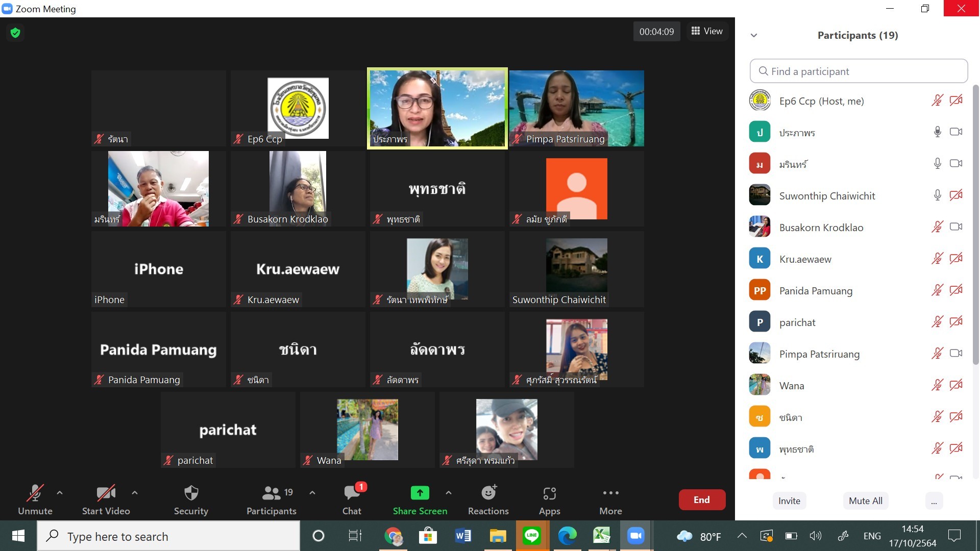Expand audio options arrow beside Unmute
The width and height of the screenshot is (980, 551).
pyautogui.click(x=60, y=493)
